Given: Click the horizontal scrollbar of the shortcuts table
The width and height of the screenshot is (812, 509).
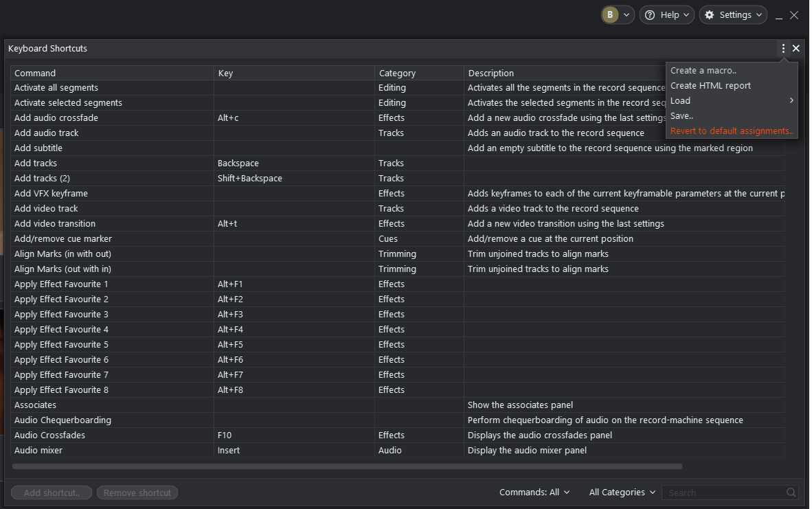Looking at the screenshot, I should click(347, 466).
